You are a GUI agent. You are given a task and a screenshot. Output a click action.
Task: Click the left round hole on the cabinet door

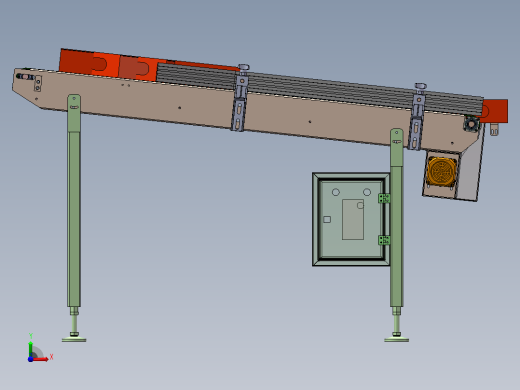[336, 192]
